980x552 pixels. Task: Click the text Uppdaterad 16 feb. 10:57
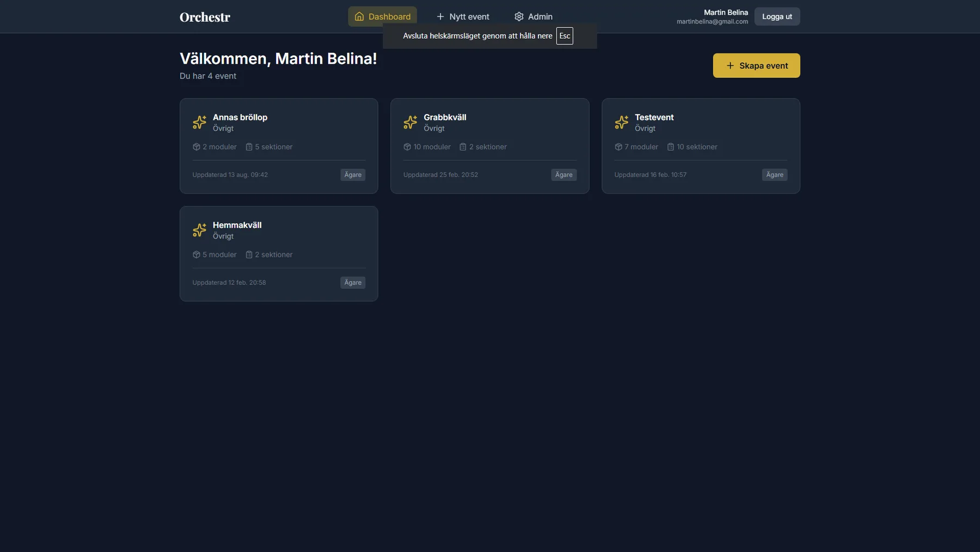tap(650, 175)
